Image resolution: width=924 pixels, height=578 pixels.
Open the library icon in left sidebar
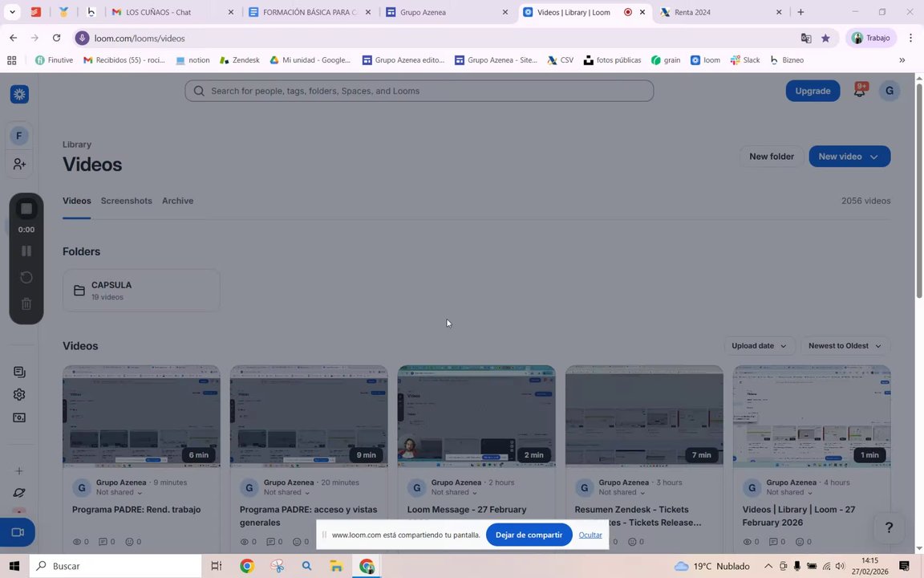coord(19,372)
